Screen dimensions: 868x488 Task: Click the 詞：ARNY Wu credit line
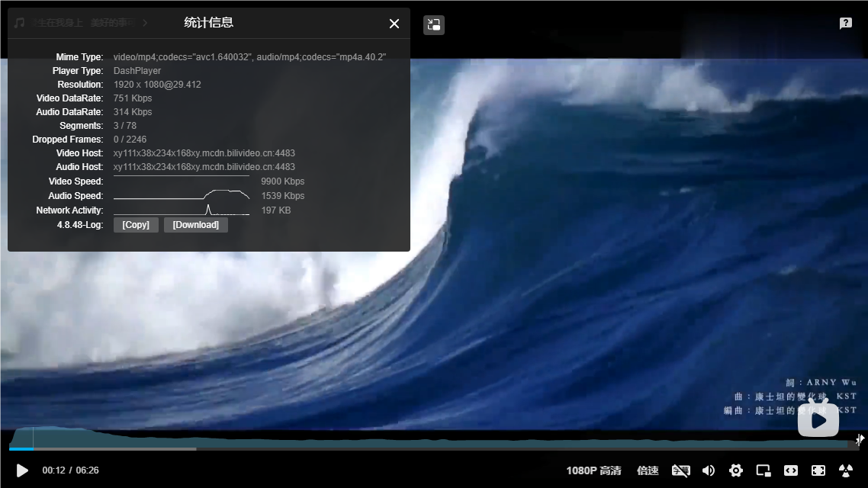[x=821, y=382]
